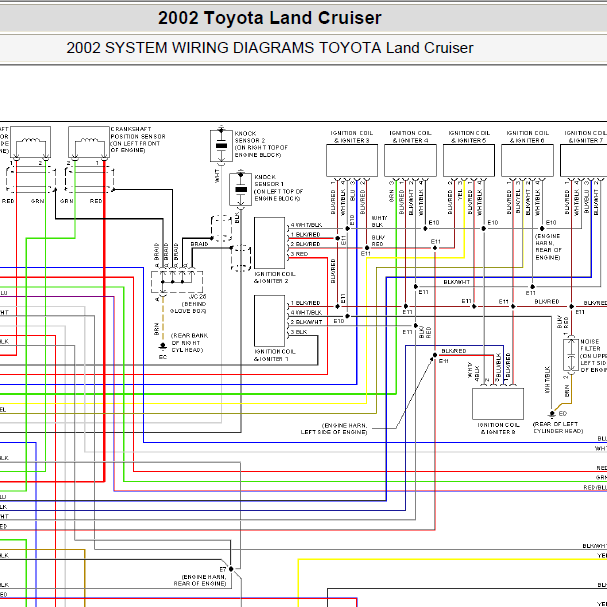The image size is (607, 607).
Task: Select the "IGNITION COIL & IGNITER 1" caption
Action: click(x=275, y=355)
